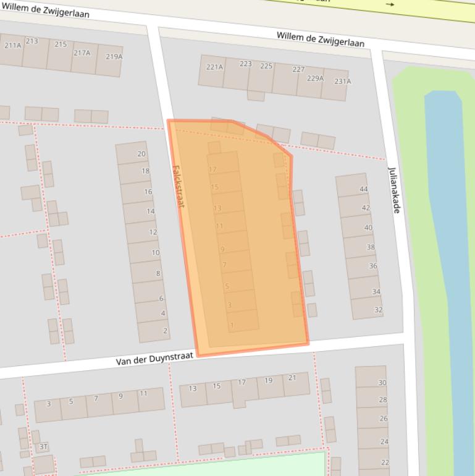Select the building labeled 231A
This screenshot has height=476, width=475.
[342, 82]
